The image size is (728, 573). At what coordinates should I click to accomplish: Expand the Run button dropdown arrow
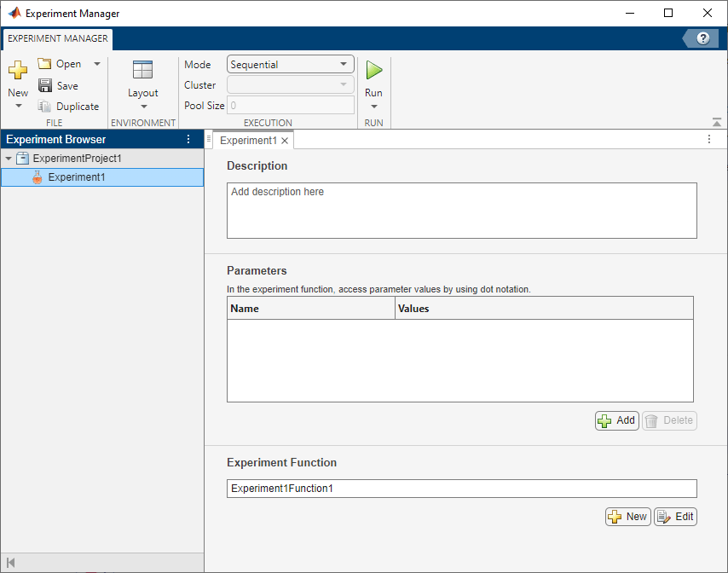point(373,107)
